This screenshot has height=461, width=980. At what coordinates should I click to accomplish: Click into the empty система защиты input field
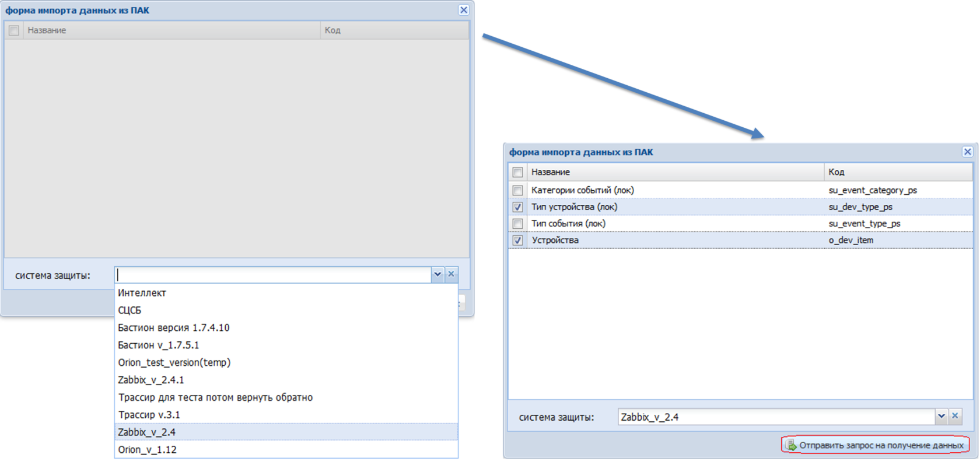(x=273, y=275)
